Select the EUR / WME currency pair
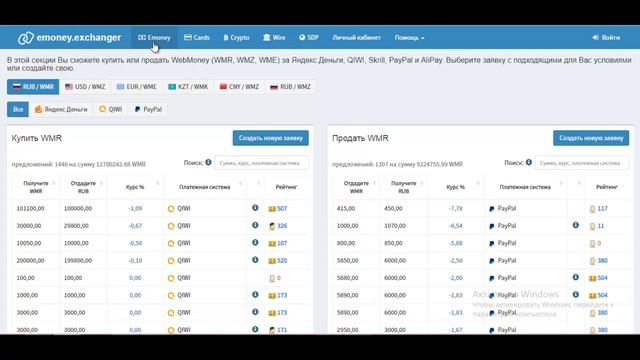Screen dimensions: 640x360 coord(137,87)
